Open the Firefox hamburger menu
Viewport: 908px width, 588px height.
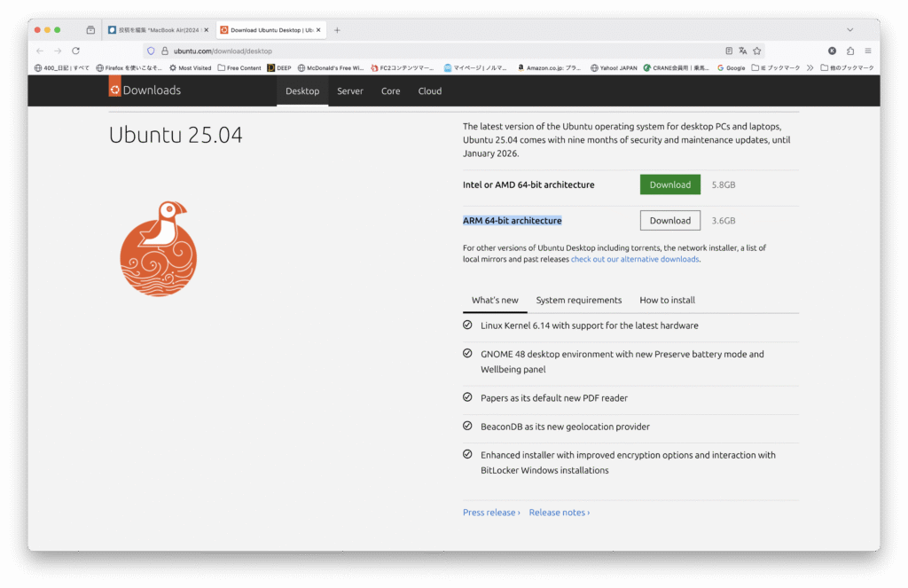[x=867, y=51]
